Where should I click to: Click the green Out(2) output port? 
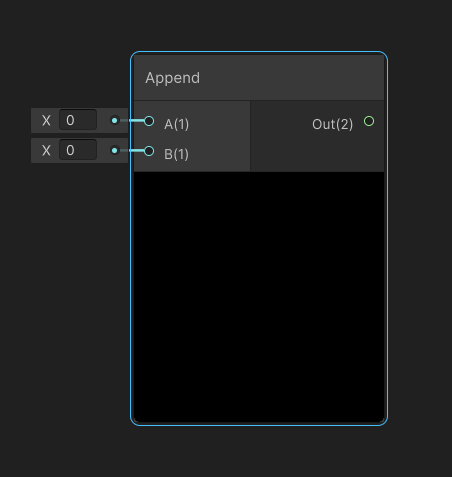click(369, 121)
